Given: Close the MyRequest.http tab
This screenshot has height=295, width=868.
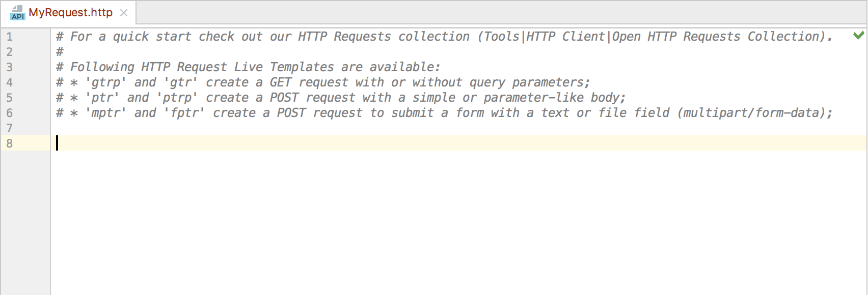Looking at the screenshot, I should pyautogui.click(x=124, y=13).
